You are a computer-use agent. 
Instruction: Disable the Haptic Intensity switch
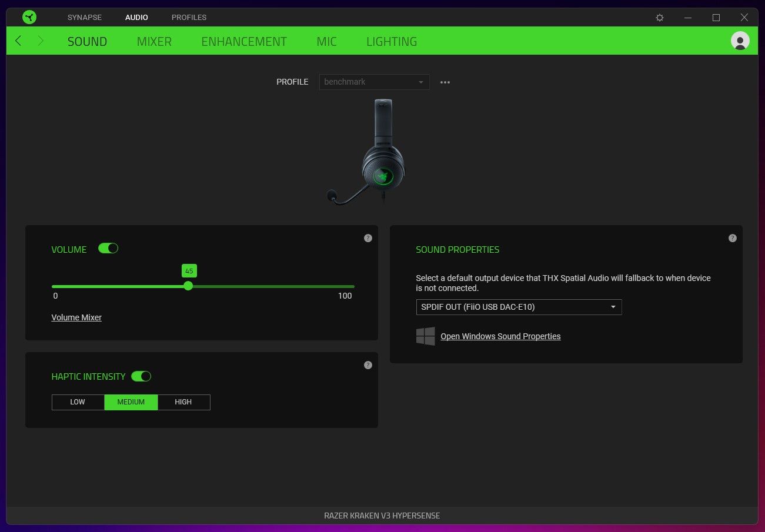point(141,376)
